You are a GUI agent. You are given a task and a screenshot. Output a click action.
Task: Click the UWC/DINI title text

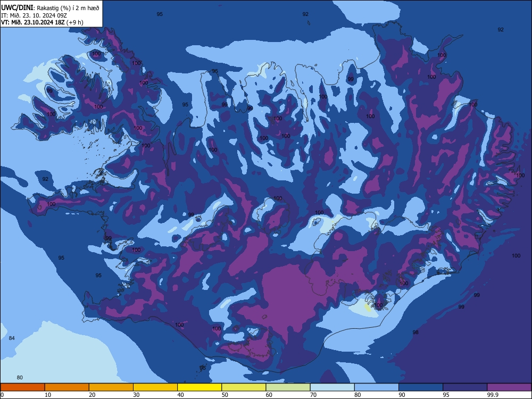point(17,8)
